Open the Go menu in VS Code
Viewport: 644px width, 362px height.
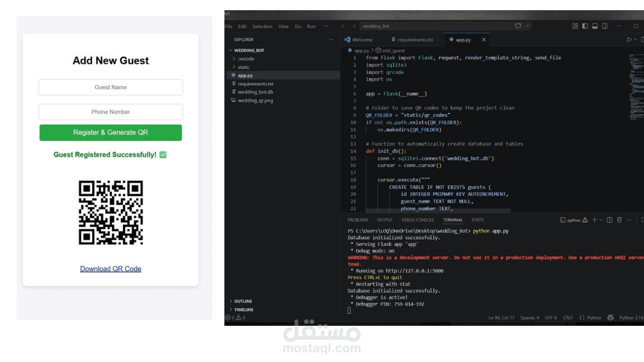pyautogui.click(x=298, y=26)
